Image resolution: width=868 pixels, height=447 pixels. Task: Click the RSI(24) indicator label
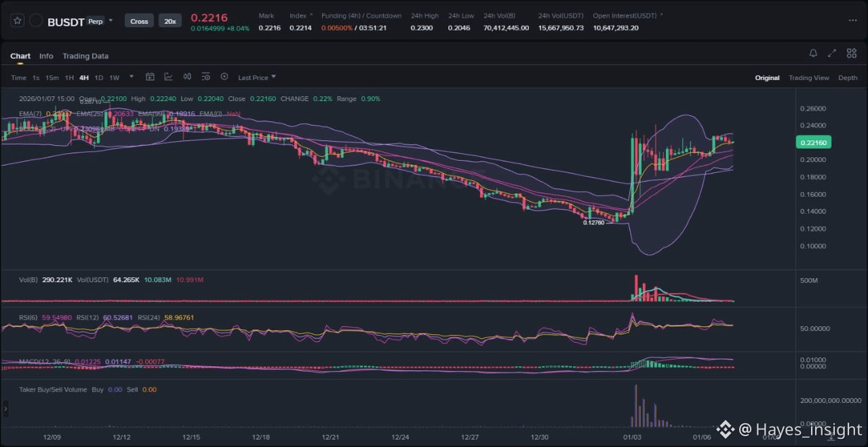(x=150, y=317)
